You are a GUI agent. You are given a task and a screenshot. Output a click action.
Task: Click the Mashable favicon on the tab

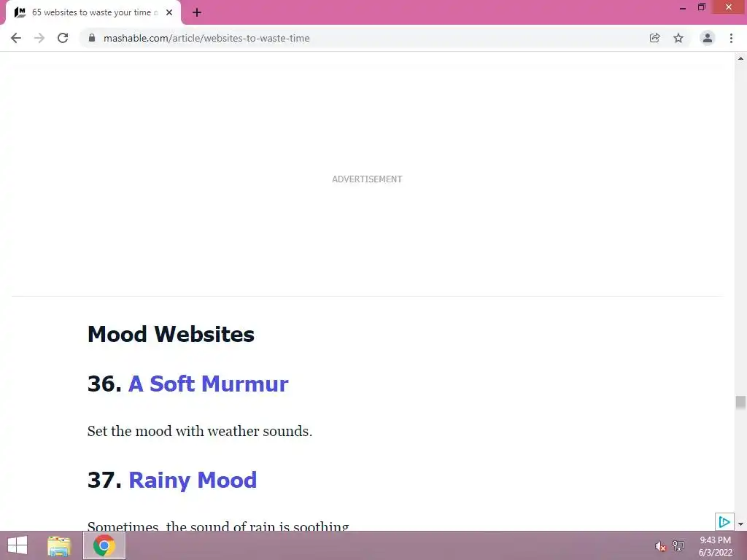click(x=20, y=12)
